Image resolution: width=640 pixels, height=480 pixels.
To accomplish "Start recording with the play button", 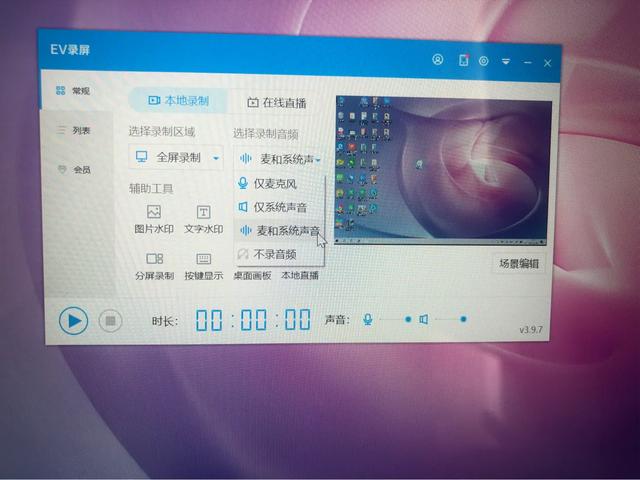I will pos(72,320).
